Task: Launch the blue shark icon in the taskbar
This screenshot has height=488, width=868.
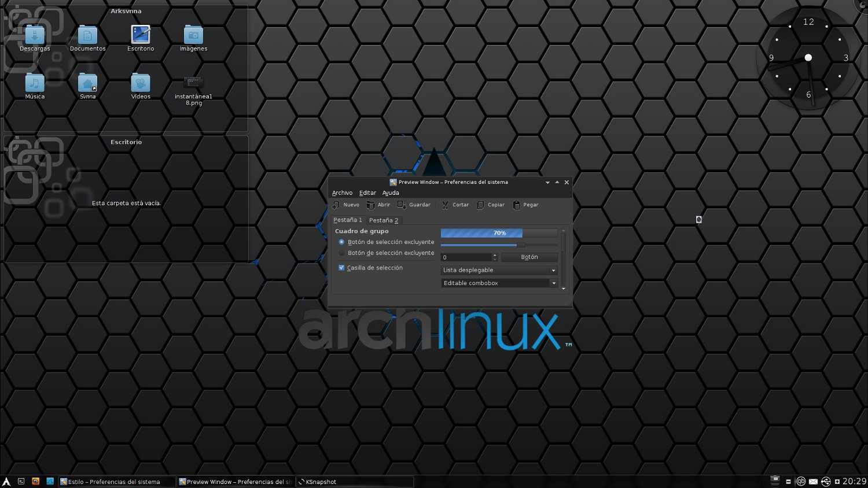Action: click(50, 481)
